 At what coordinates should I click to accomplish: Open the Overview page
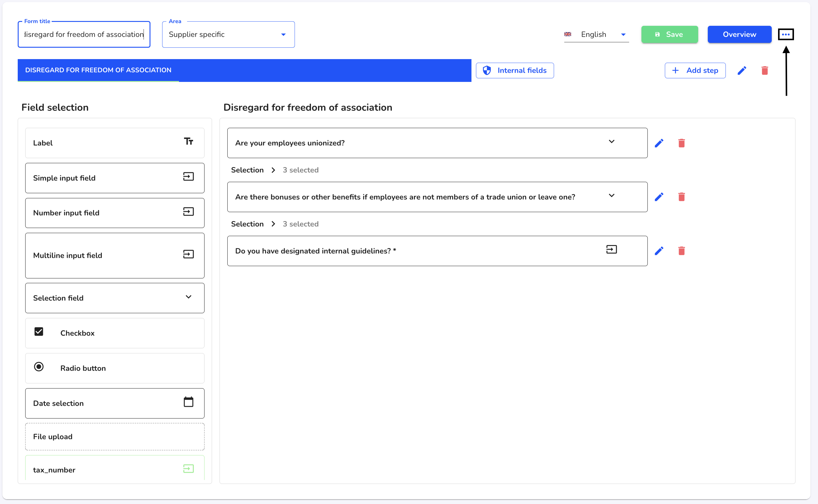pyautogui.click(x=739, y=34)
